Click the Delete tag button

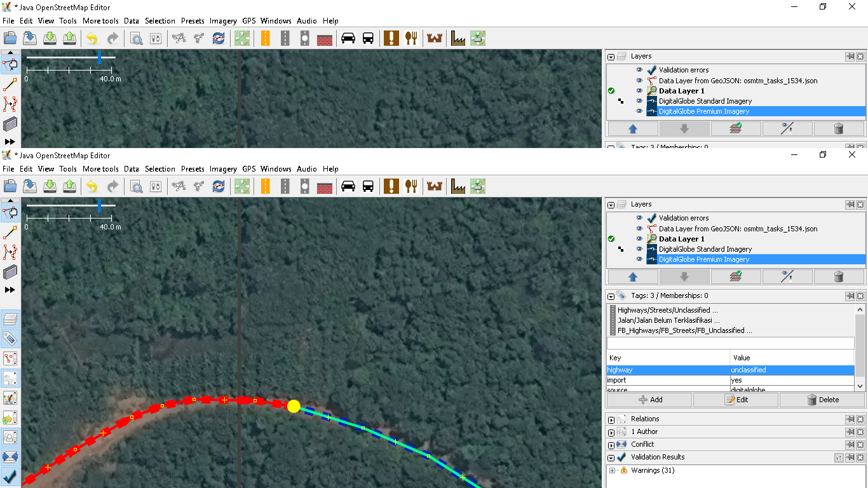[x=822, y=400]
